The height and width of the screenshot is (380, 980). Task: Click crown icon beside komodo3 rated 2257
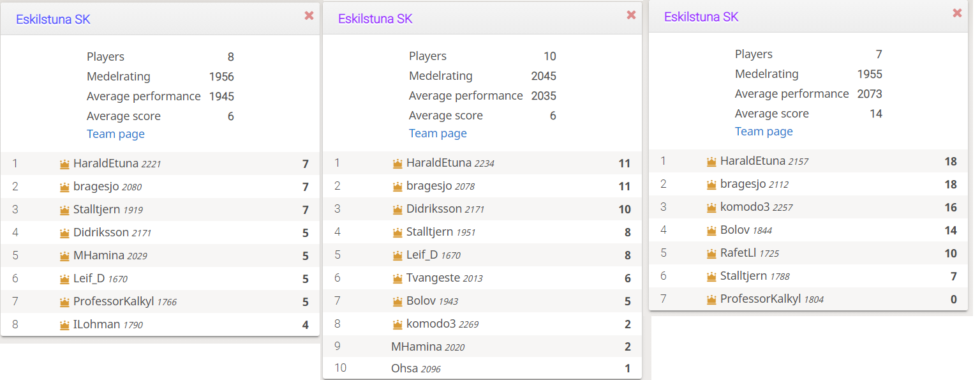point(711,208)
